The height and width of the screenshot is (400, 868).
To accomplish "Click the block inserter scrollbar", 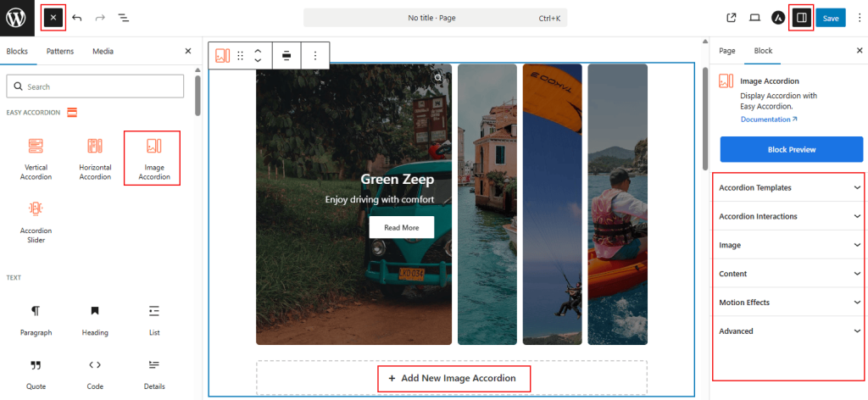I will tap(198, 95).
